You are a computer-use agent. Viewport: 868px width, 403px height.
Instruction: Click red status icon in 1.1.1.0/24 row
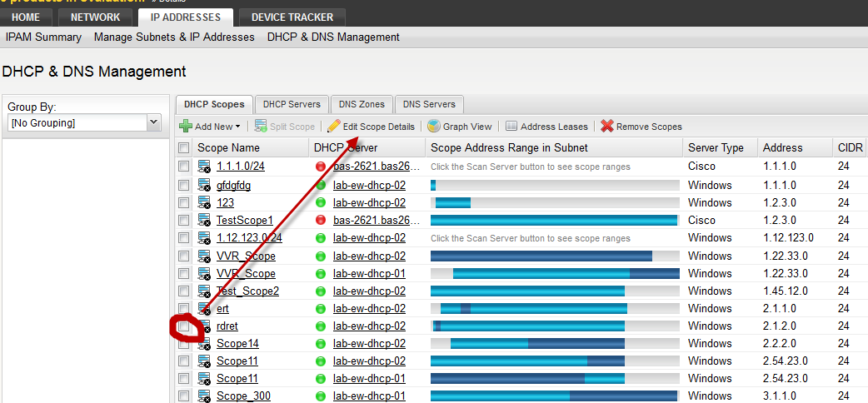(x=321, y=166)
